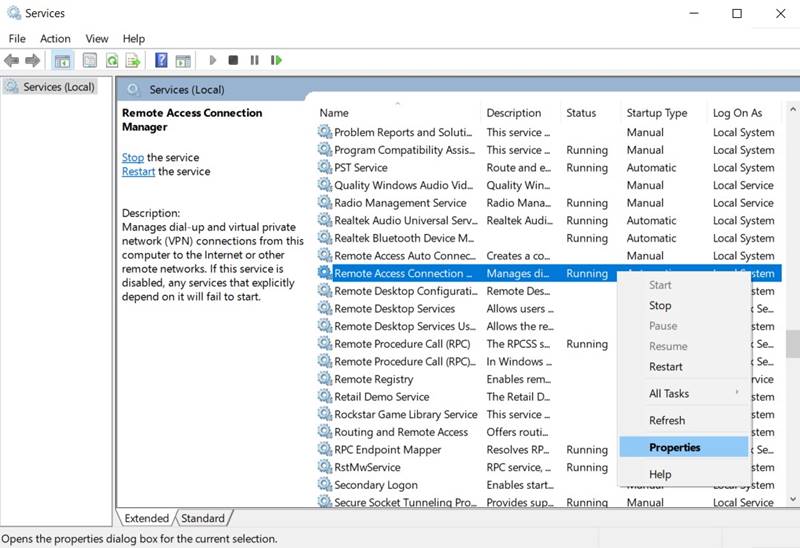Click the Forward arrow toolbar icon
This screenshot has height=548, width=800.
[33, 61]
